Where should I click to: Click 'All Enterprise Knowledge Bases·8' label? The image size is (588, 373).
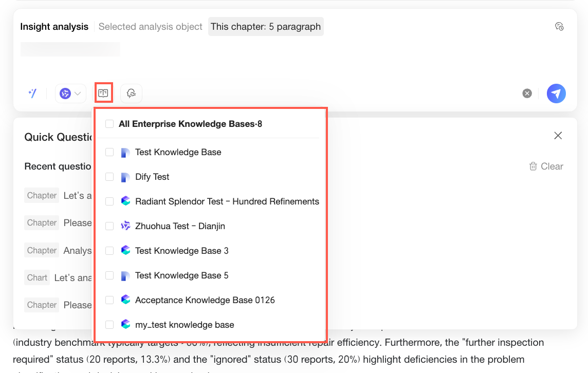(x=191, y=124)
